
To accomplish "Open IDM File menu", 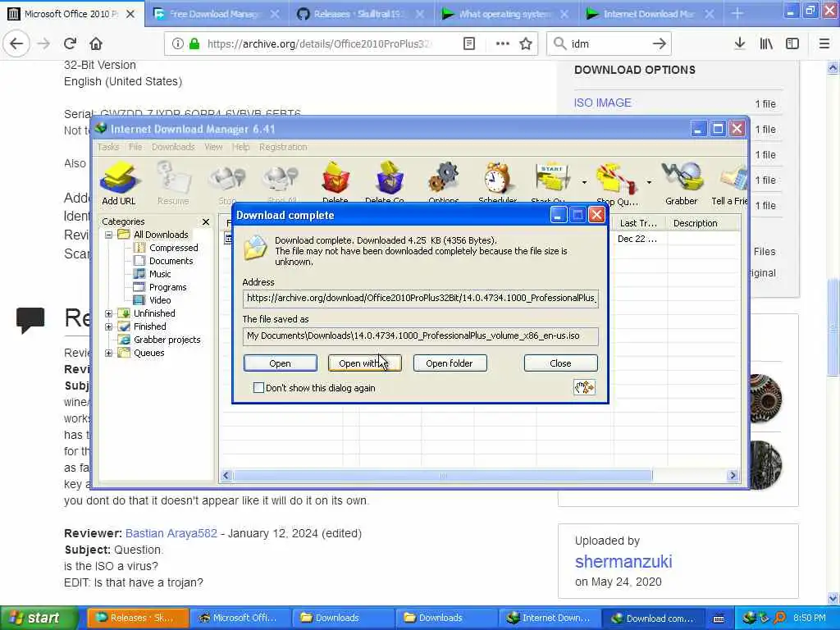I will pos(135,147).
